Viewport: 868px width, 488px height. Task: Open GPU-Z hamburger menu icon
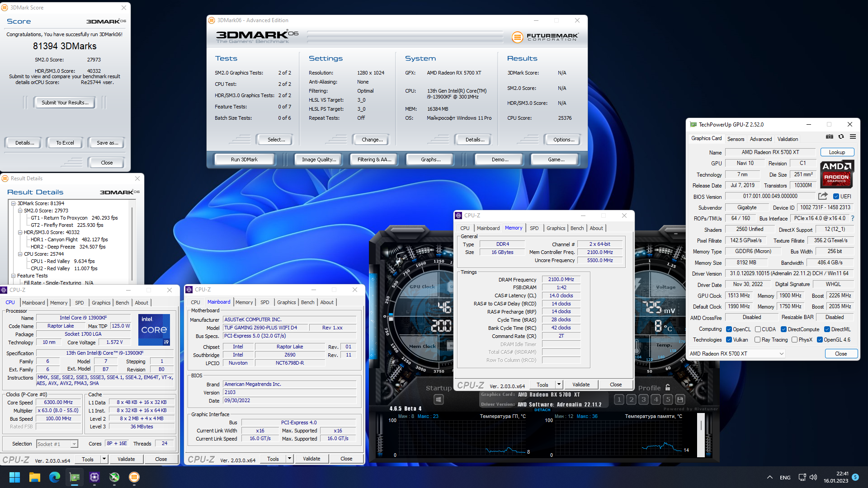[x=853, y=137]
